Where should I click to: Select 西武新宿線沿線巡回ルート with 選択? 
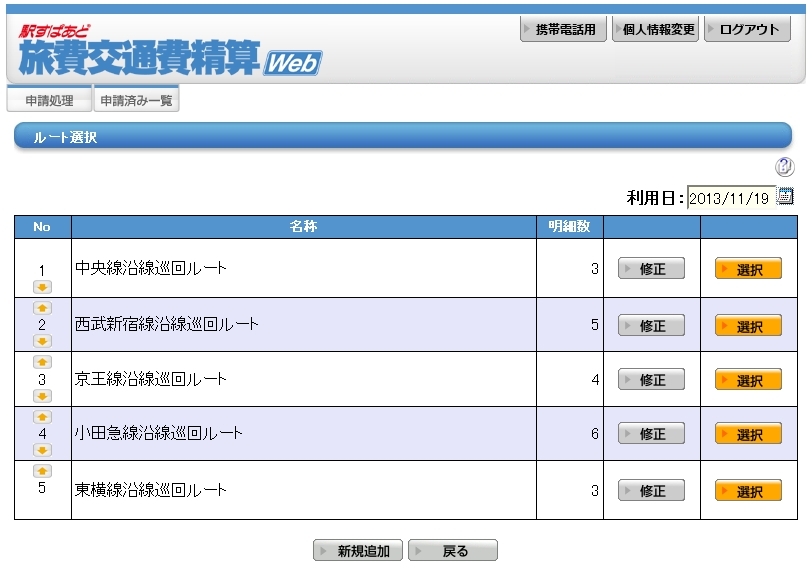748,325
